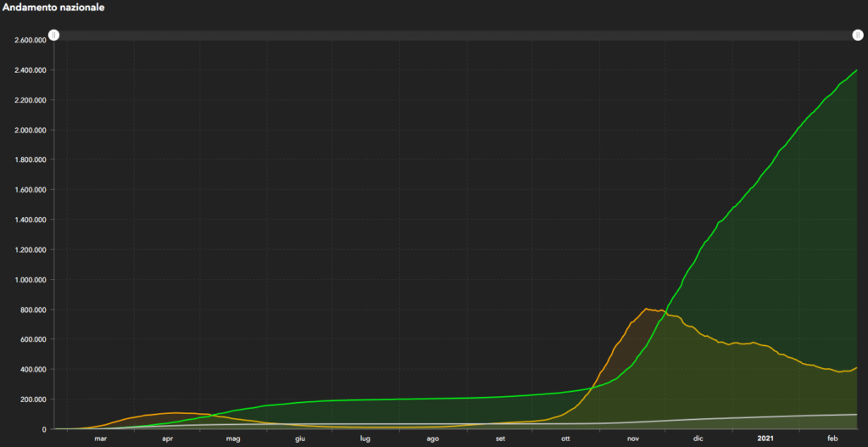
Task: Click the 'ago' x-axis label
Action: click(432, 439)
